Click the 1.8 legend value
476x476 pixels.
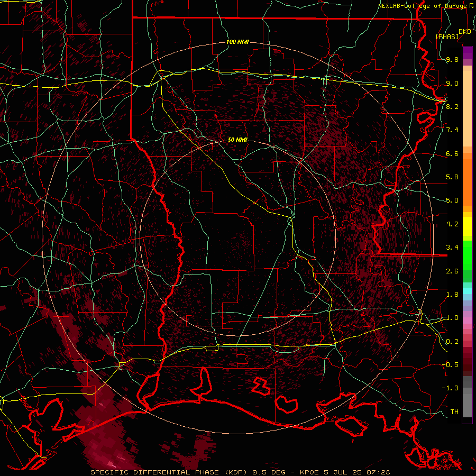[x=452, y=295]
